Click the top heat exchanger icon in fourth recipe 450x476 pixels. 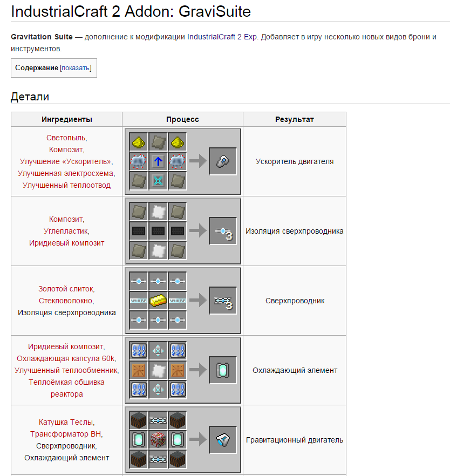pos(158,351)
